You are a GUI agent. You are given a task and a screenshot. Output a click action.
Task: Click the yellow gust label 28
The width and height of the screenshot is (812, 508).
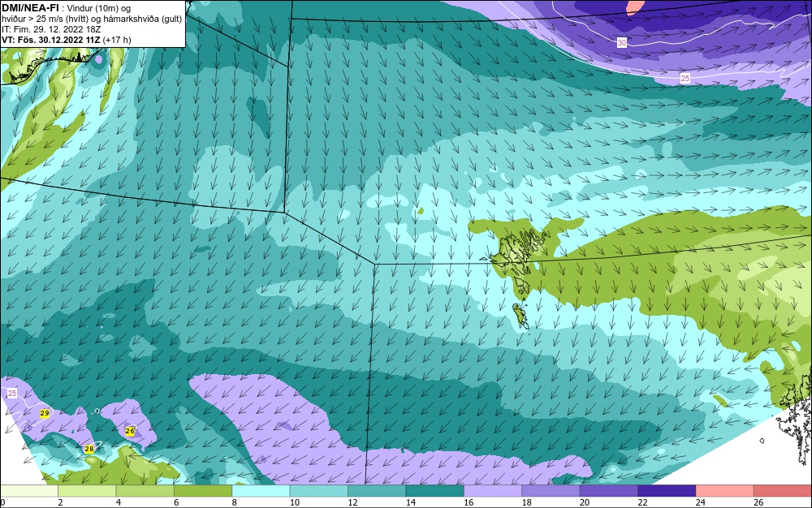[x=89, y=449]
